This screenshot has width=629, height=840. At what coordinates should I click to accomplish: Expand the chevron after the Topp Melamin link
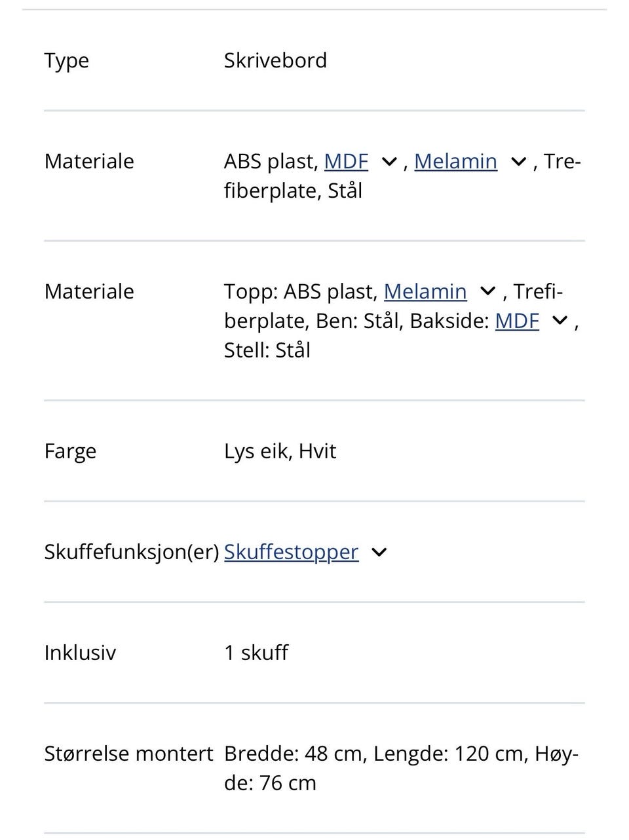pos(487,291)
